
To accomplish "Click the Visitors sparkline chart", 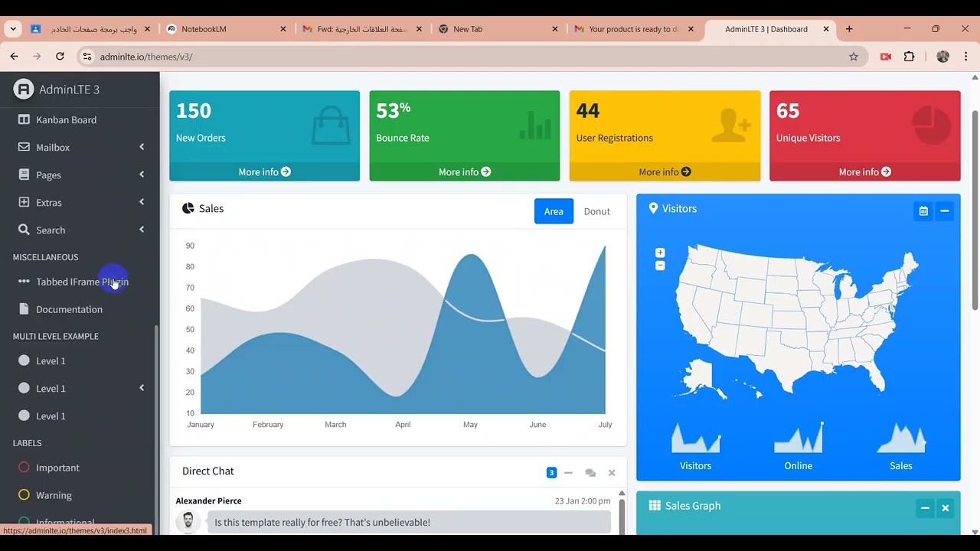I will (696, 438).
